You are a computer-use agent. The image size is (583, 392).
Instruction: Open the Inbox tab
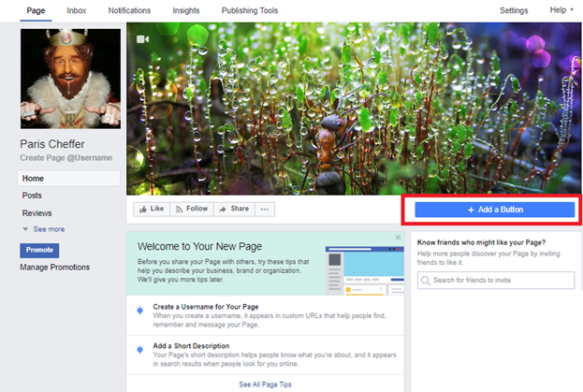click(76, 11)
